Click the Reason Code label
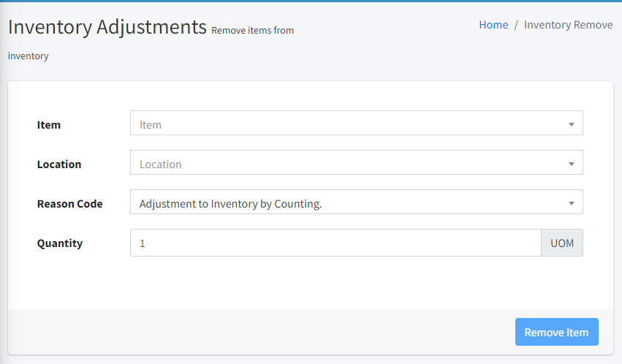 [69, 204]
